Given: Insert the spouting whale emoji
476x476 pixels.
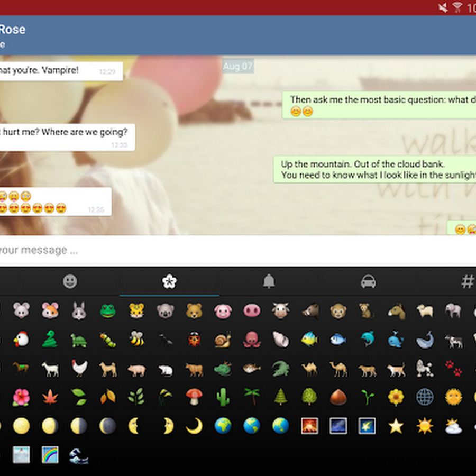Looking at the screenshot, I should pos(396,339).
